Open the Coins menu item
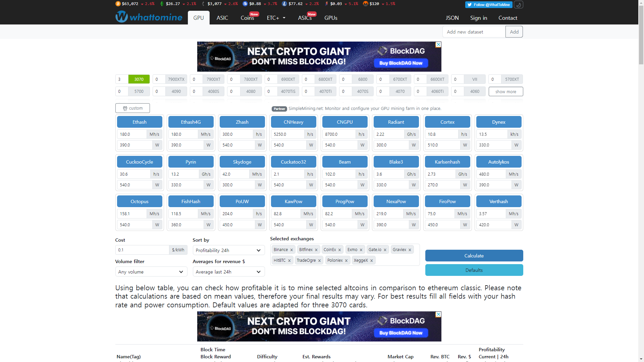Viewport: 644px width, 362px height. point(247,18)
